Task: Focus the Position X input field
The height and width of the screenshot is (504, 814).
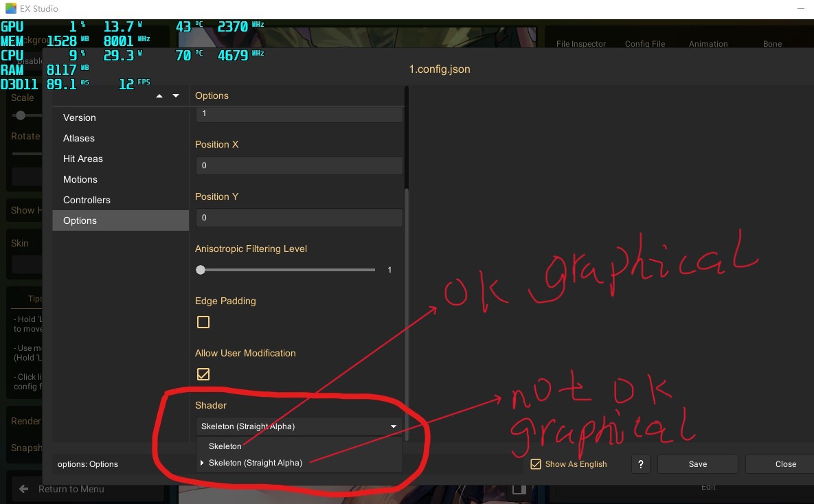Action: 299,165
